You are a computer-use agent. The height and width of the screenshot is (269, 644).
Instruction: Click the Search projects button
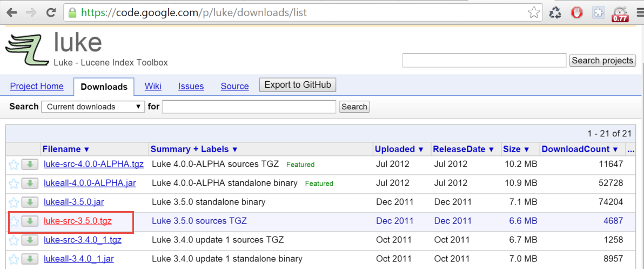(x=602, y=61)
